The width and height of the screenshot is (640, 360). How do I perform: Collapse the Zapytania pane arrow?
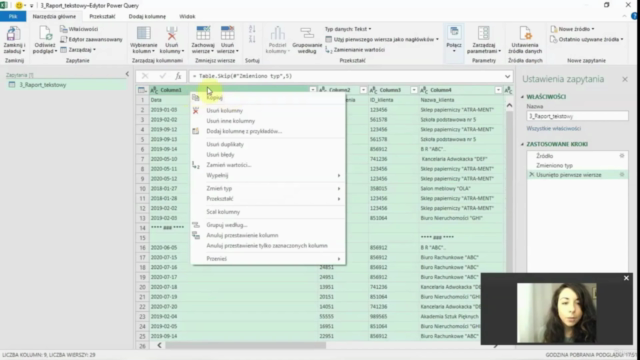point(127,74)
